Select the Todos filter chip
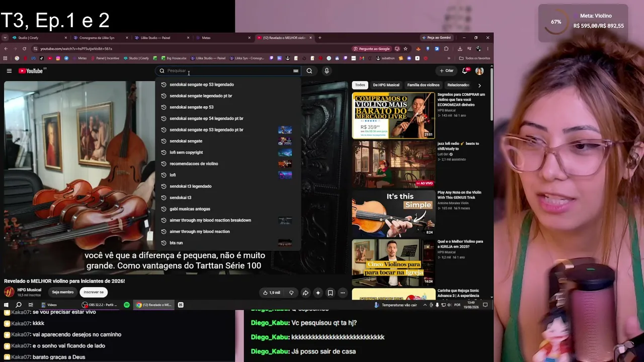Viewport: 644px width, 362px height. pos(360,85)
